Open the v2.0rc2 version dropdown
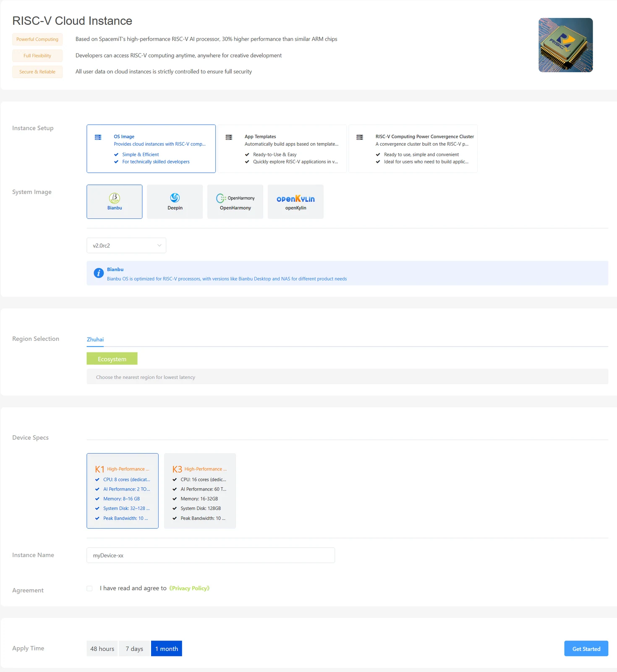The height and width of the screenshot is (672, 617). pos(126,245)
